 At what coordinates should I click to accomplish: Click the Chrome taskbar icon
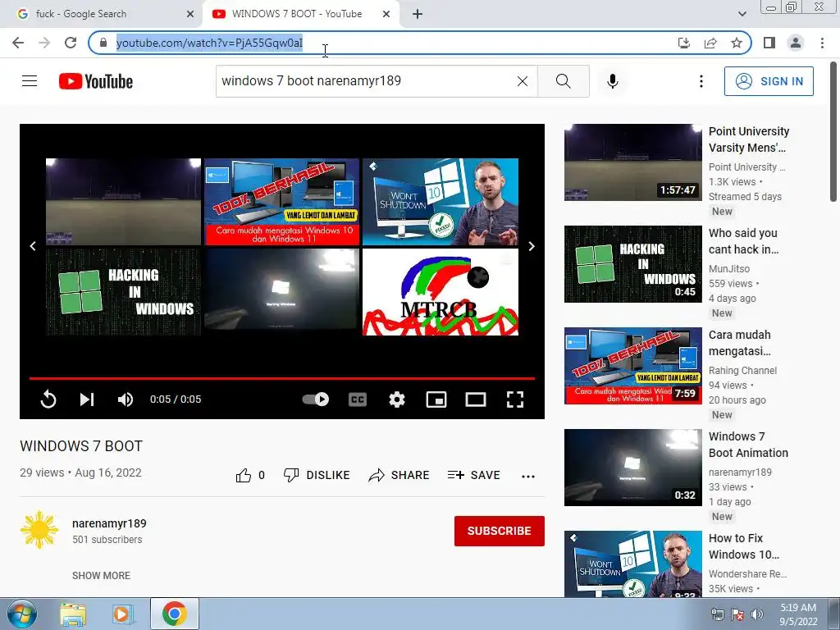(x=174, y=614)
